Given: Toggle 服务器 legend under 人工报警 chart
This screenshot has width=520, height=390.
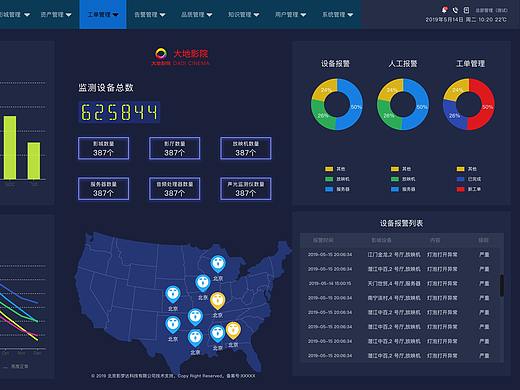Looking at the screenshot, I should [403, 189].
